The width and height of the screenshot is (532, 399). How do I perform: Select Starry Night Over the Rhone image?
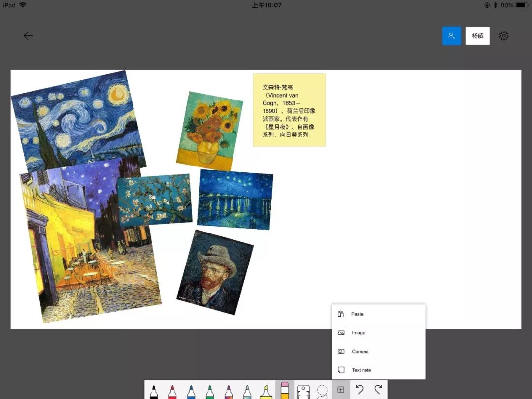click(x=235, y=199)
